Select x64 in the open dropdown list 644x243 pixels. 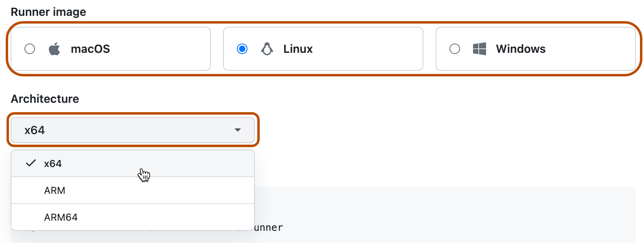pyautogui.click(x=53, y=163)
